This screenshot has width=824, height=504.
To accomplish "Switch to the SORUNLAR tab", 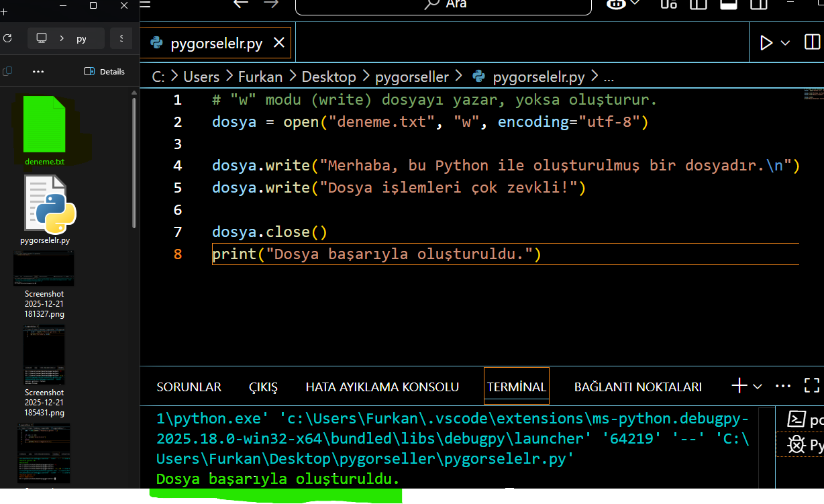I will pyautogui.click(x=189, y=387).
